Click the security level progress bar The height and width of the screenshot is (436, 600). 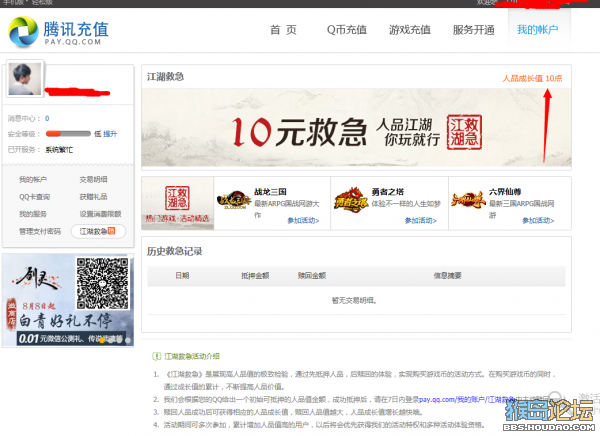coord(68,134)
